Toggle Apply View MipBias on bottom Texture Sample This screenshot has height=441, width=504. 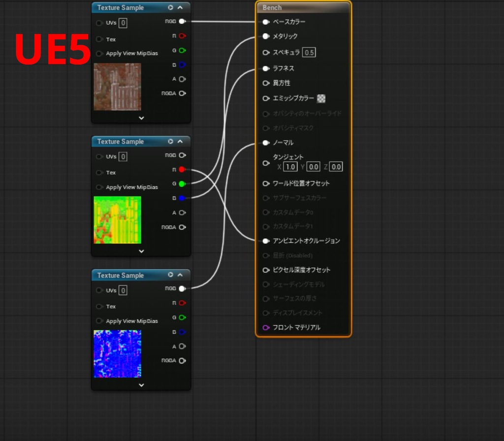99,321
